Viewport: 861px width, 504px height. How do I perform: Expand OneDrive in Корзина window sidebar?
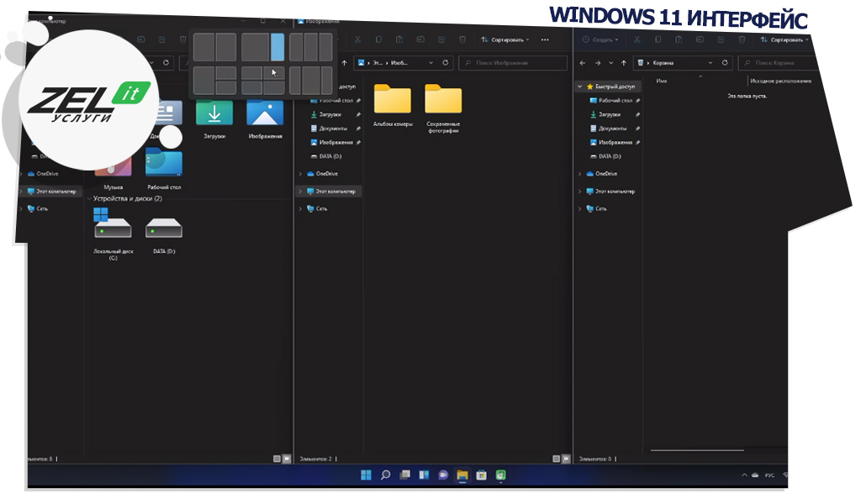point(580,174)
